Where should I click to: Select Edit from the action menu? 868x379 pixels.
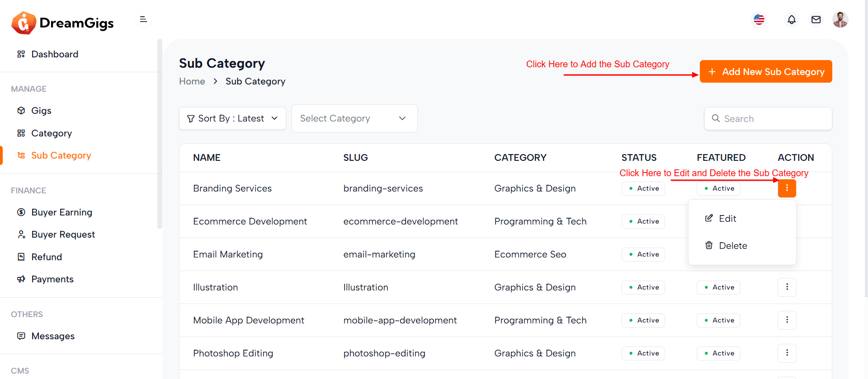point(727,219)
